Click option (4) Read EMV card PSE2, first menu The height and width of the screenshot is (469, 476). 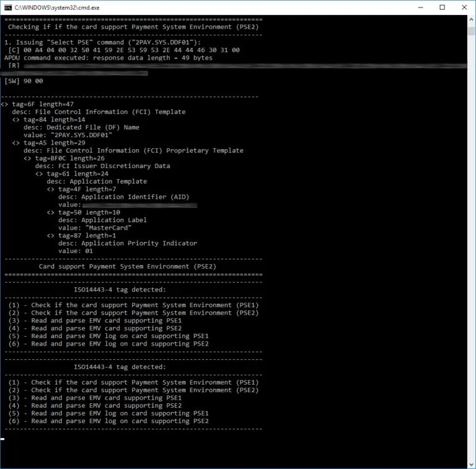pyautogui.click(x=95, y=328)
